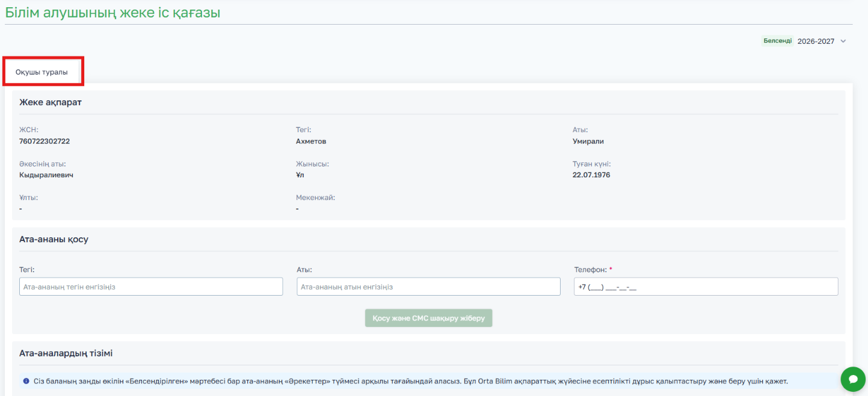Click the gender value «Ұл»

point(300,175)
